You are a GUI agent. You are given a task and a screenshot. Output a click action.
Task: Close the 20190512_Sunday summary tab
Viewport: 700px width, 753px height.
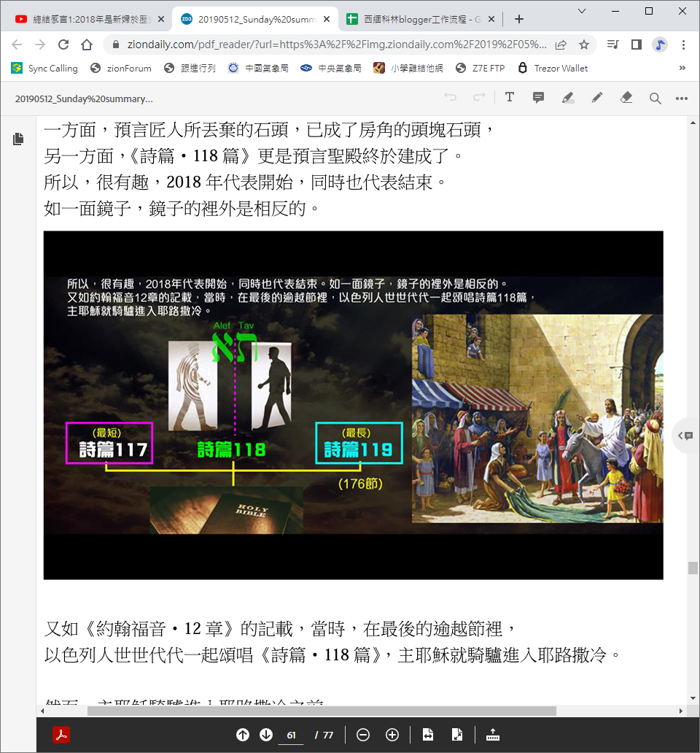point(327,19)
